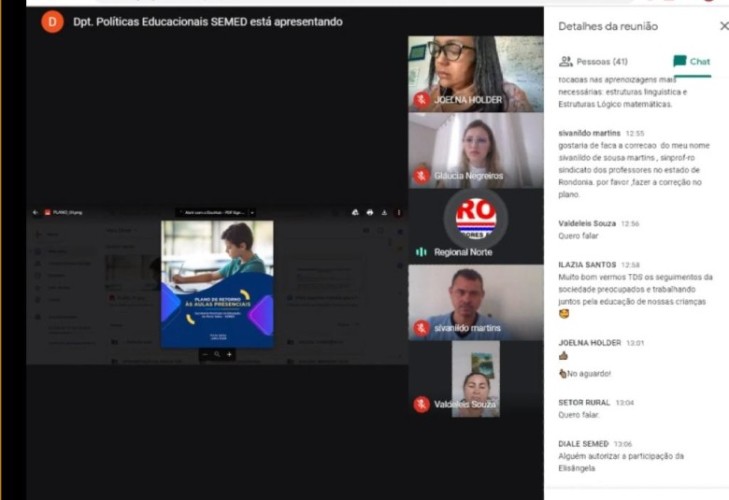Click the muted mic icon on Gláucia Negreiros
The height and width of the screenshot is (500, 729).
[x=422, y=175]
